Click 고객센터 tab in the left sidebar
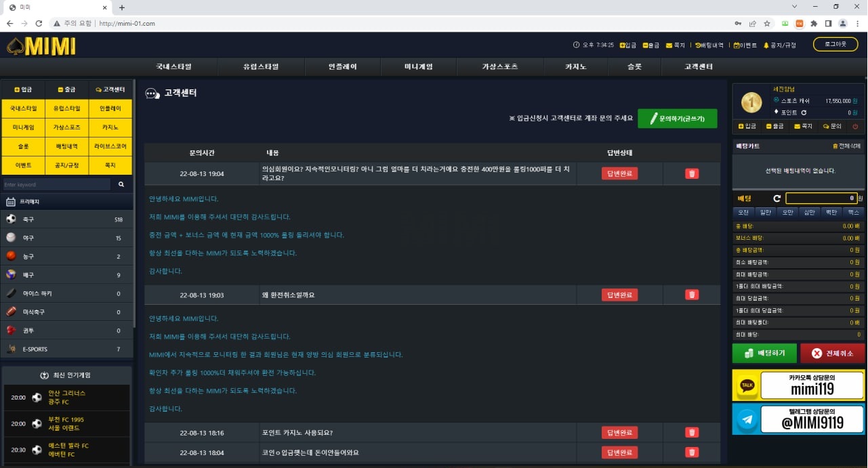868x468 pixels. [x=110, y=89]
